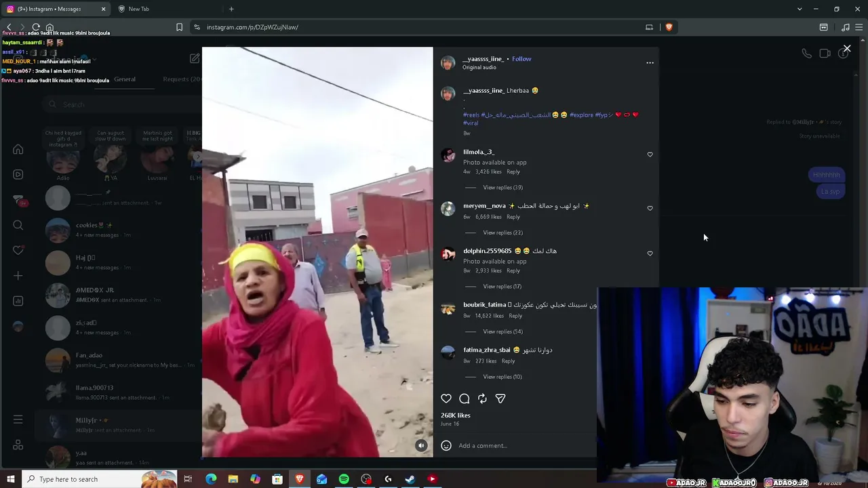The width and height of the screenshot is (868, 488).
Task: Bookmark this page in the address bar
Action: pos(179,27)
